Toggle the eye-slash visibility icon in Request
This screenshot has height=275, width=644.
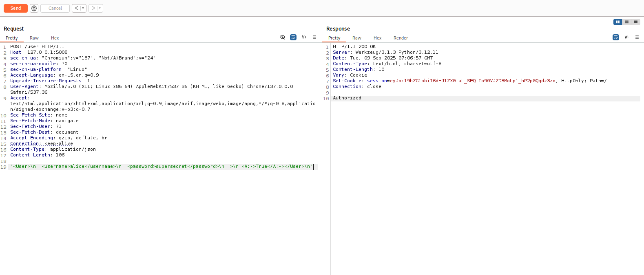[x=283, y=37]
